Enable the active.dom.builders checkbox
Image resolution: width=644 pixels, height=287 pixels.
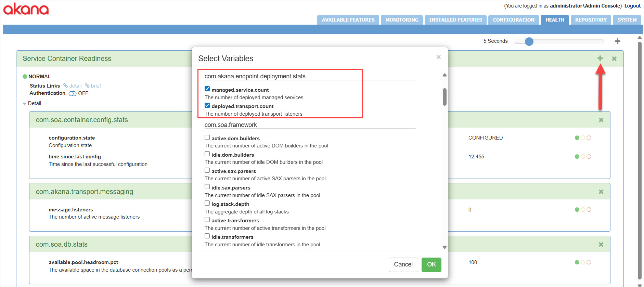click(207, 138)
